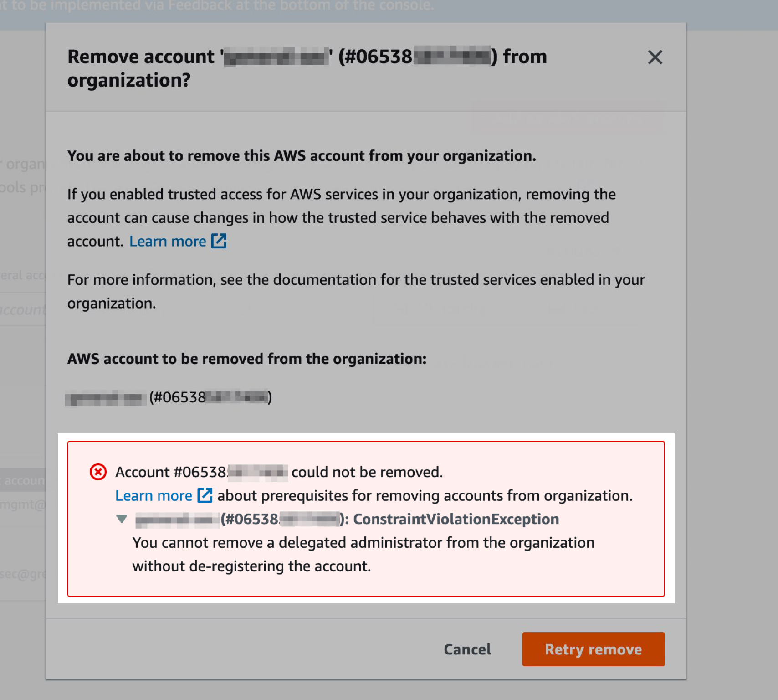Click the external link icon after trusted access Learn more
Screen dimensions: 778x700
point(219,241)
